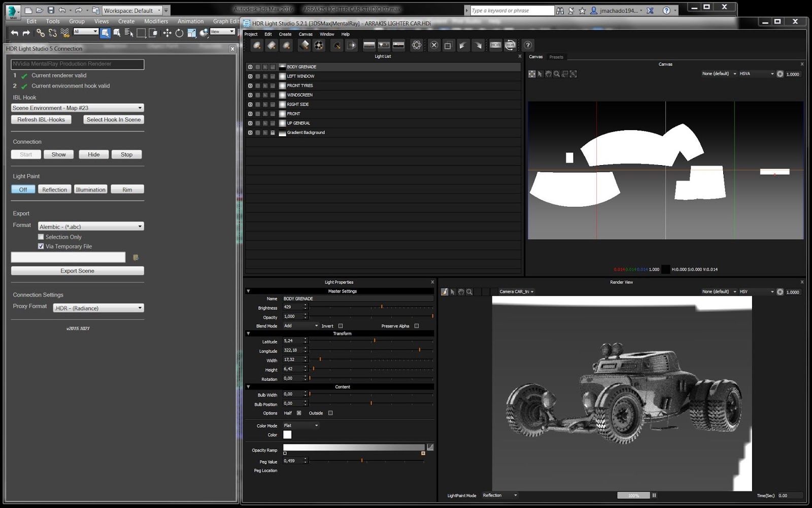Open the Modifiers menu in 3ds Max
Image resolution: width=812 pixels, height=508 pixels.
[x=156, y=21]
